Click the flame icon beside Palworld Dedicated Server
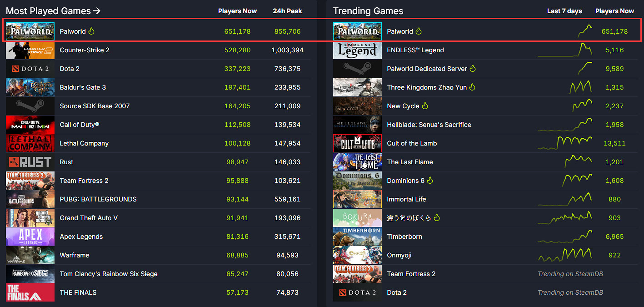The width and height of the screenshot is (644, 307). (473, 69)
